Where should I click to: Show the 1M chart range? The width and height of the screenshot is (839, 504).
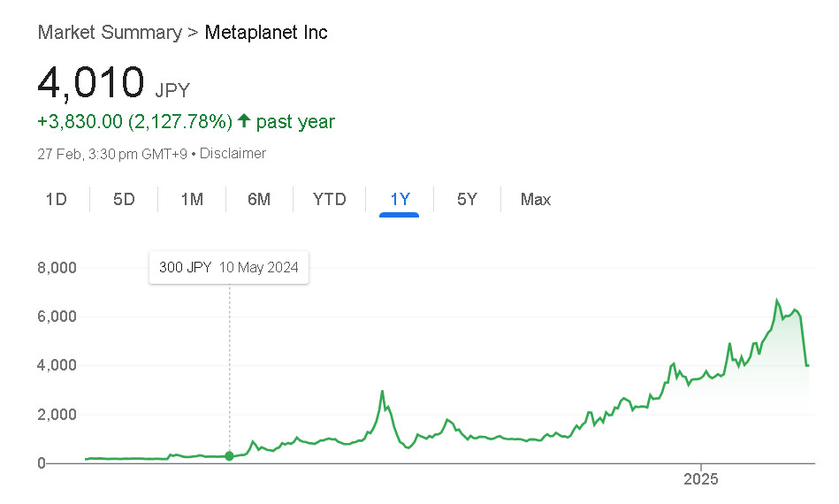(x=192, y=199)
